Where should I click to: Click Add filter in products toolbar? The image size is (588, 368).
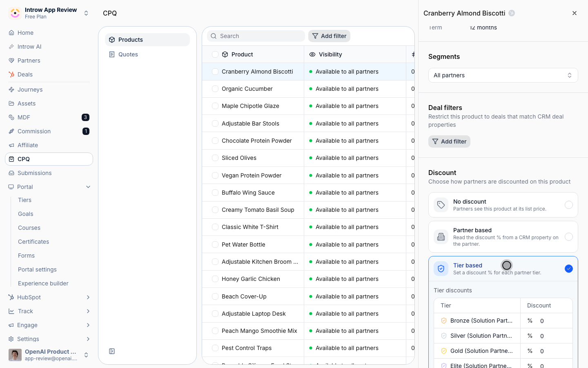(x=329, y=36)
